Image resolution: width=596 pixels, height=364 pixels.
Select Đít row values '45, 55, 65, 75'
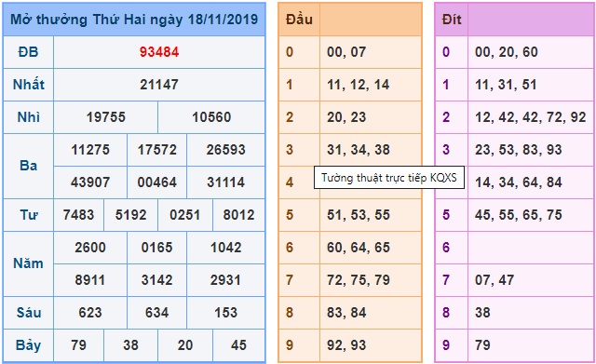(x=518, y=215)
